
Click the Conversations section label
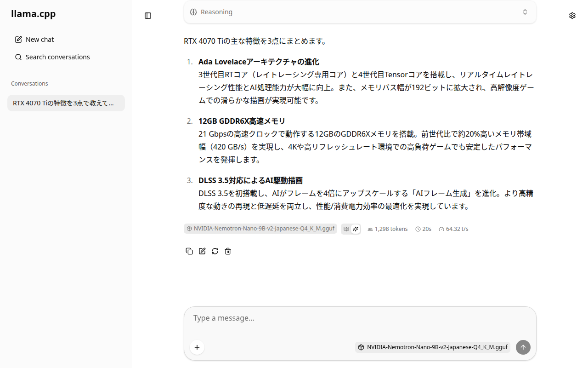29,84
